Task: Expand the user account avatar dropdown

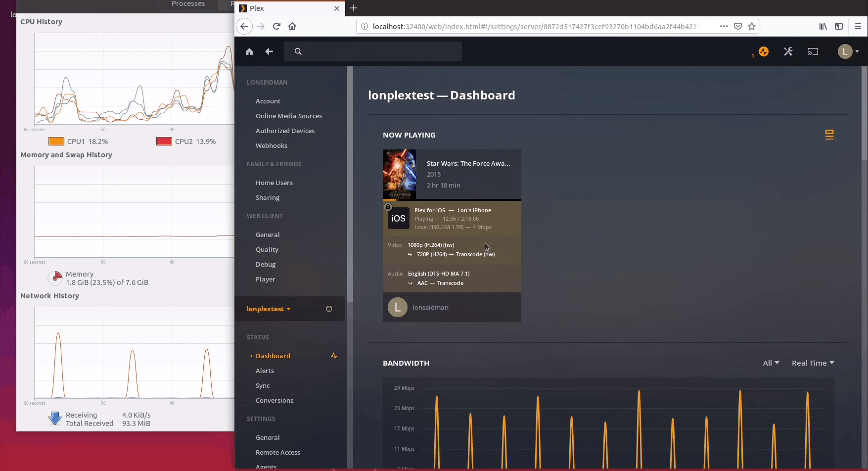Action: [848, 51]
